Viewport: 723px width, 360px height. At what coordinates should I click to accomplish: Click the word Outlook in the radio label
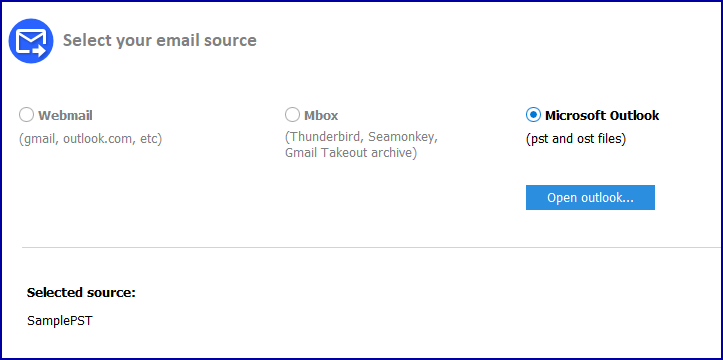pos(634,115)
